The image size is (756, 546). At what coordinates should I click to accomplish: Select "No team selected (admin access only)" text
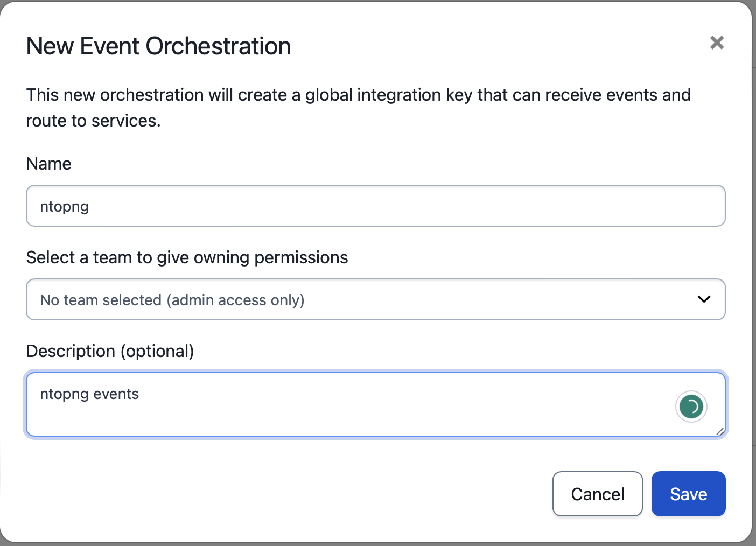tap(172, 300)
